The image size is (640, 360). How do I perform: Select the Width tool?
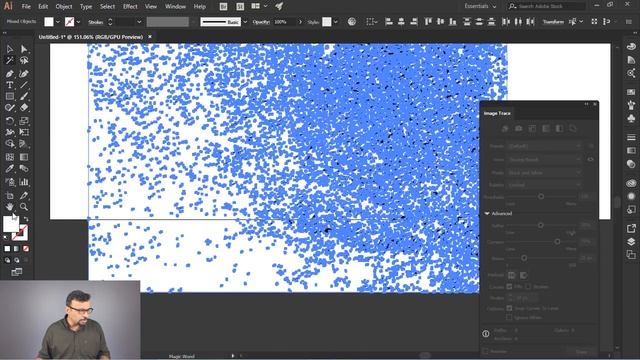pyautogui.click(x=10, y=132)
